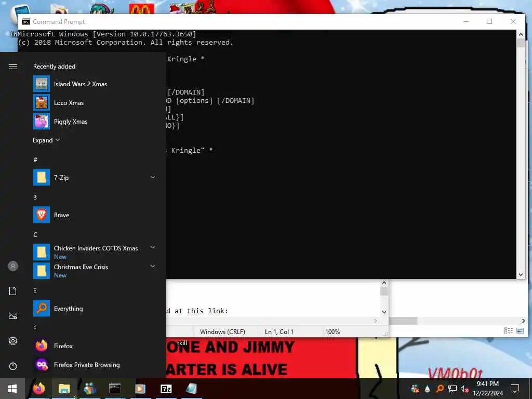Jump to the F letter group header
The image size is (532, 399).
35,328
